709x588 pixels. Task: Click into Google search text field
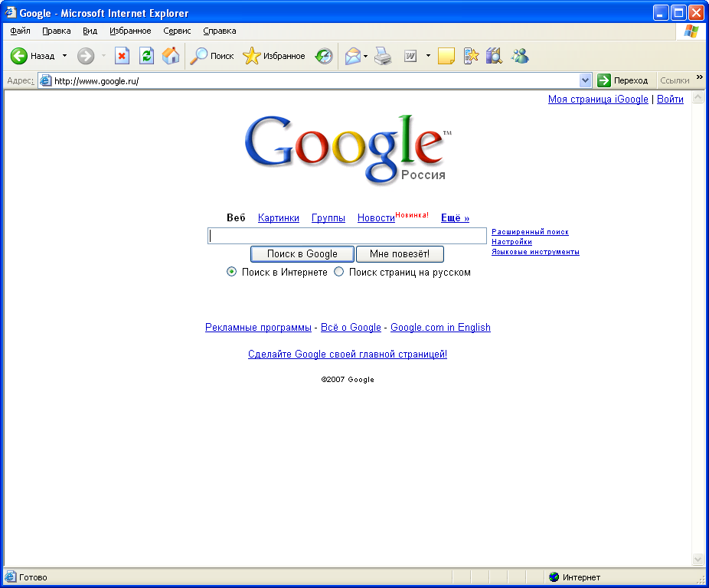click(x=348, y=236)
